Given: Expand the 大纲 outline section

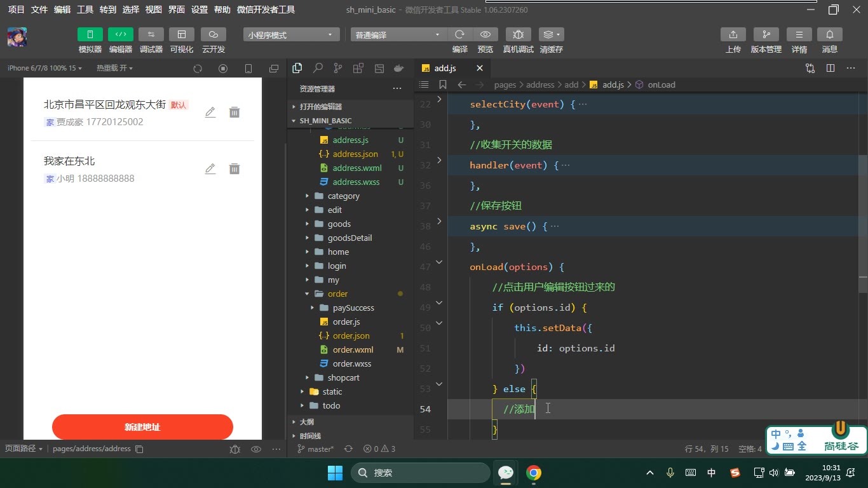Looking at the screenshot, I should pyautogui.click(x=307, y=422).
